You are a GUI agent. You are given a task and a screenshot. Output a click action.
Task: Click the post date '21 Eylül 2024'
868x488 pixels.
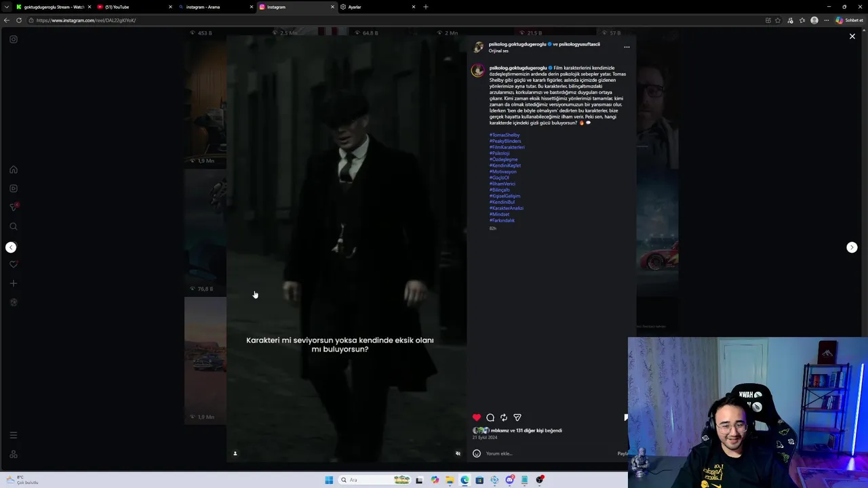[x=485, y=438]
